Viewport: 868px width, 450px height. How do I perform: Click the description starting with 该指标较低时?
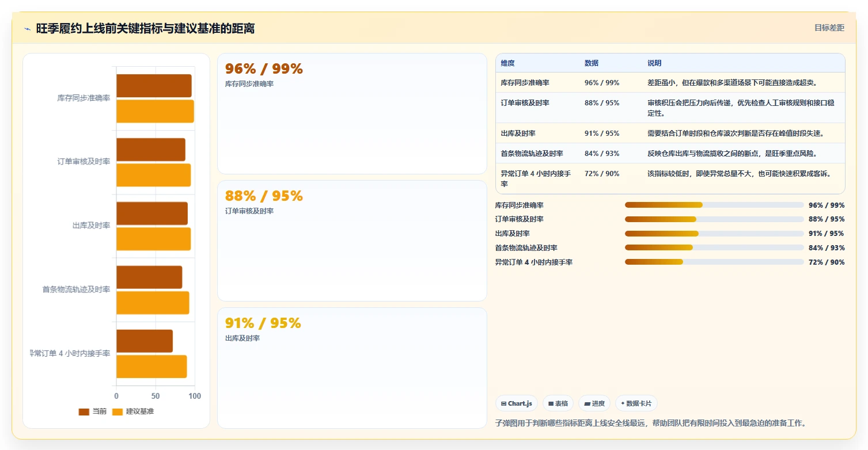point(739,174)
